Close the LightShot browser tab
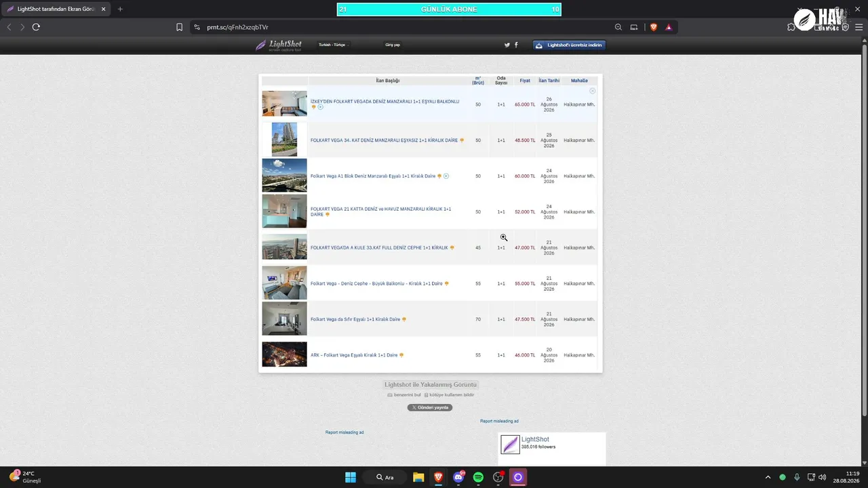 [103, 9]
